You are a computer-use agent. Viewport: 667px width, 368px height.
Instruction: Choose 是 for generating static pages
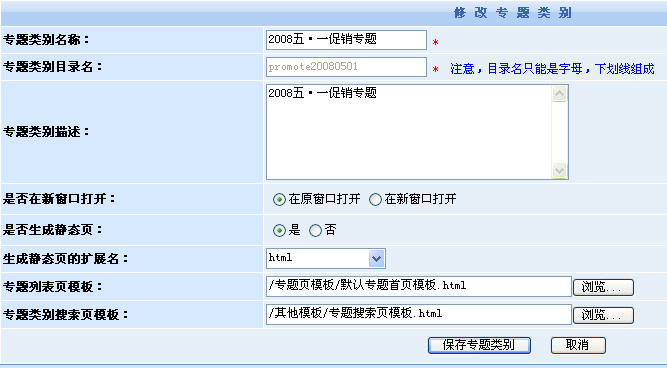pos(279,231)
